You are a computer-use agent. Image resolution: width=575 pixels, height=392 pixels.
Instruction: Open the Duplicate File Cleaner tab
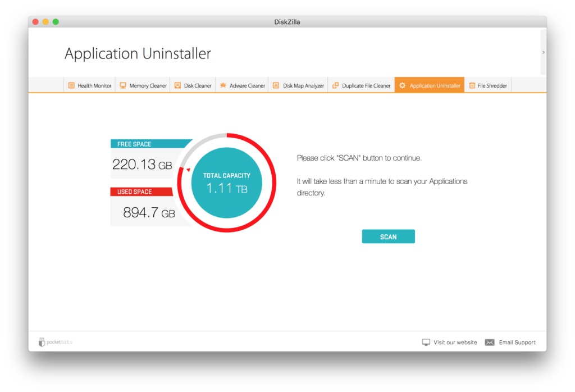click(361, 85)
